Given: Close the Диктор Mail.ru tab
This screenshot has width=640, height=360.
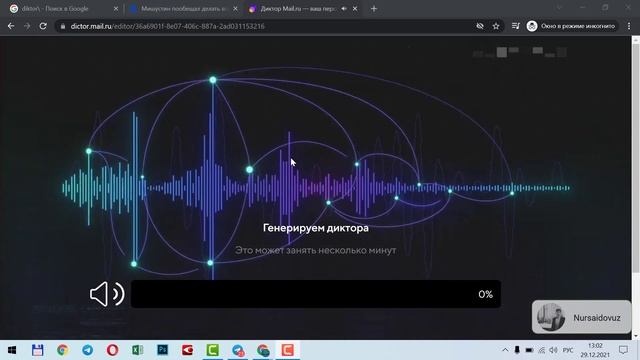Looking at the screenshot, I should point(355,9).
